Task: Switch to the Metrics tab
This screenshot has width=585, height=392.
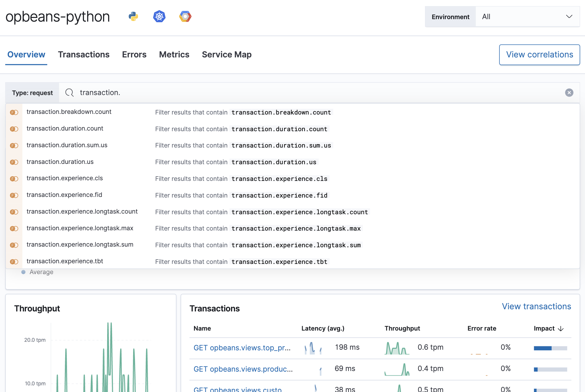Action: click(x=174, y=55)
